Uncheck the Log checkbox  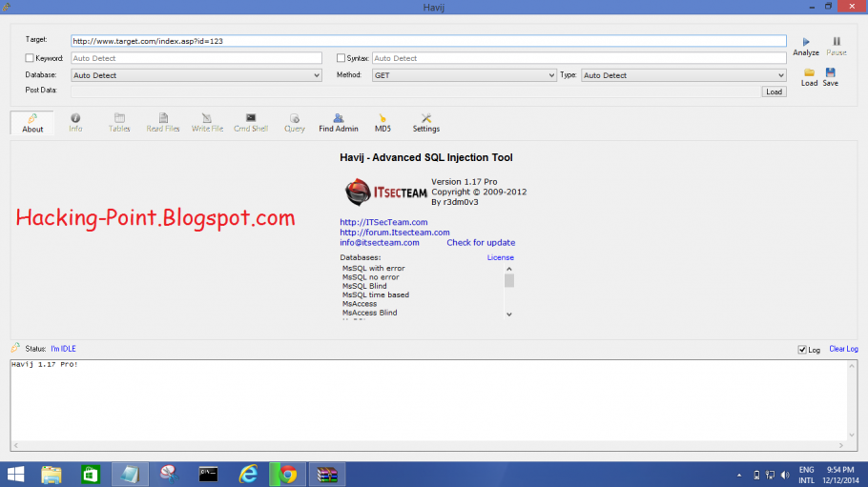pyautogui.click(x=802, y=350)
